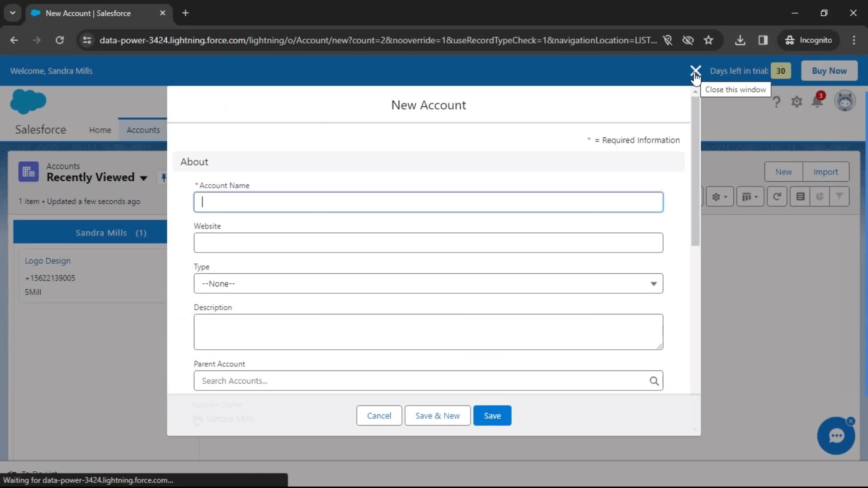Open the notifications bell
The height and width of the screenshot is (488, 868).
point(817,101)
